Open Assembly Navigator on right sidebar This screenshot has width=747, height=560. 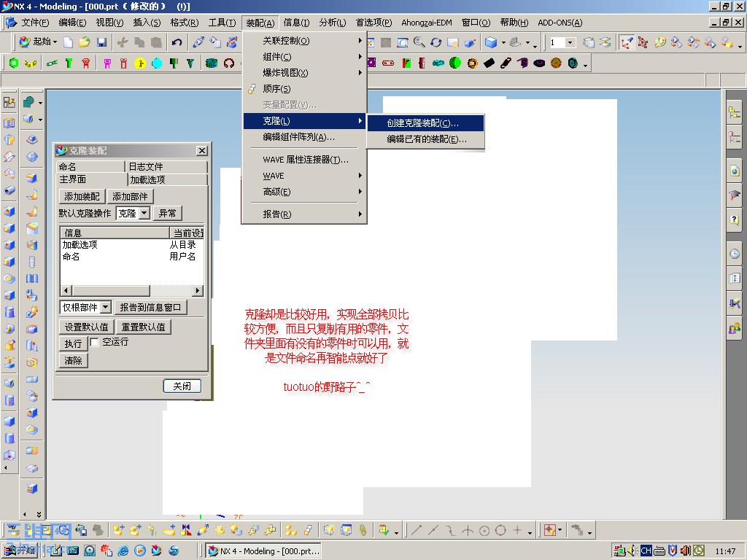click(735, 113)
